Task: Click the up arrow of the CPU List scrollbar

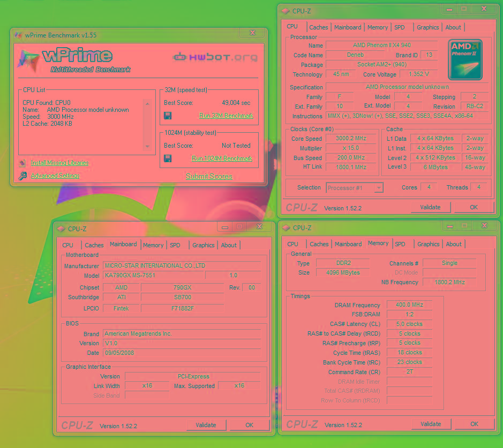Action: [147, 103]
